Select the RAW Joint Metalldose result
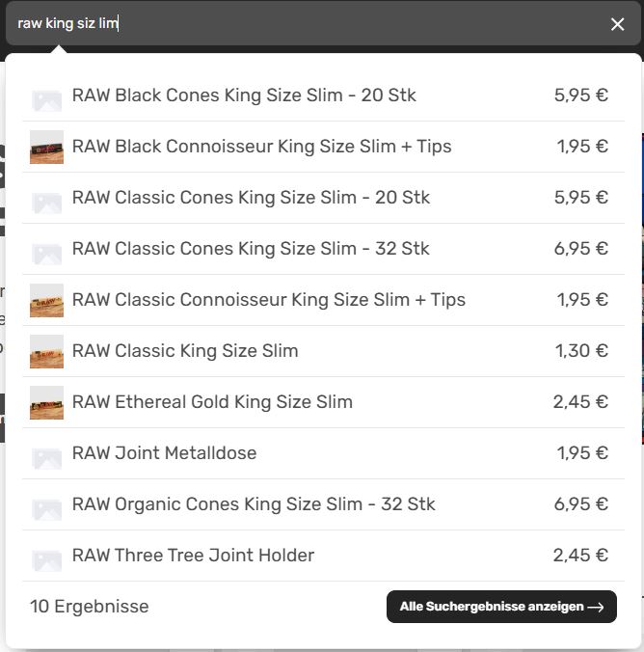Viewport: 644px width, 652px height. pyautogui.click(x=164, y=453)
